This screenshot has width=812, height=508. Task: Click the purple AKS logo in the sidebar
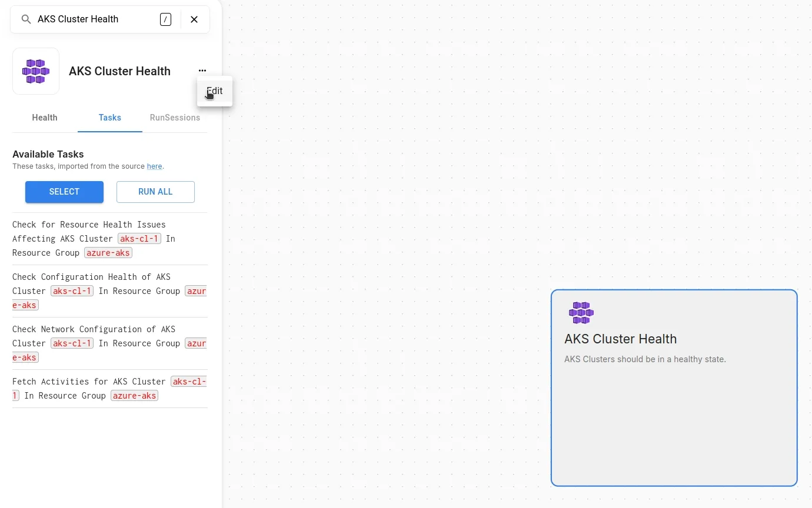pos(36,71)
